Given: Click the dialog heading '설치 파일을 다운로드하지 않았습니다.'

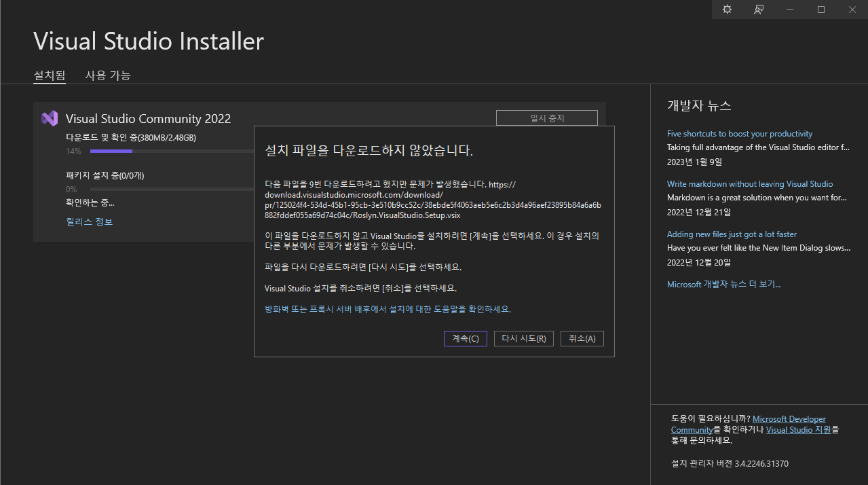Looking at the screenshot, I should coord(369,151).
